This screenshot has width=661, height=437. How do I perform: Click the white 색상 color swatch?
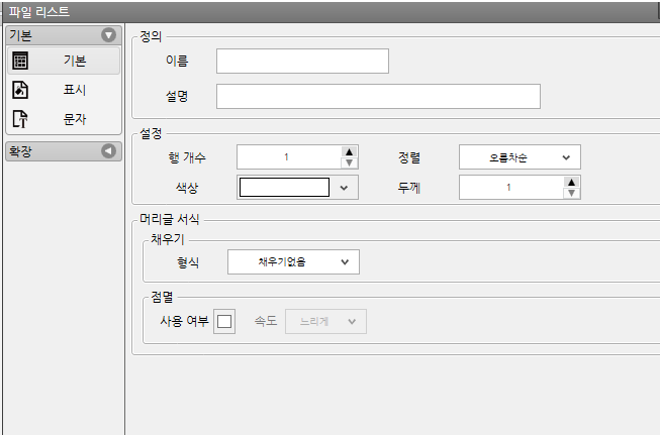(284, 187)
